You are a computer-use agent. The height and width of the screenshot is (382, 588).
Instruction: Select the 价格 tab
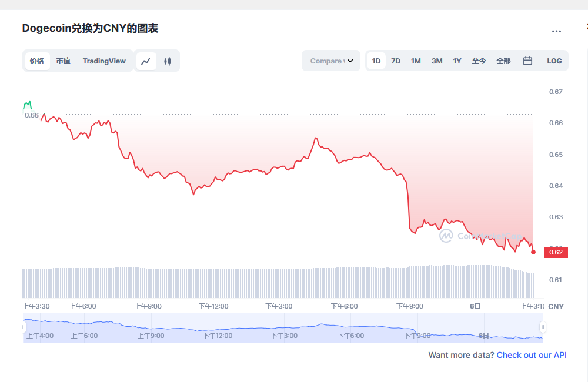[x=37, y=61]
